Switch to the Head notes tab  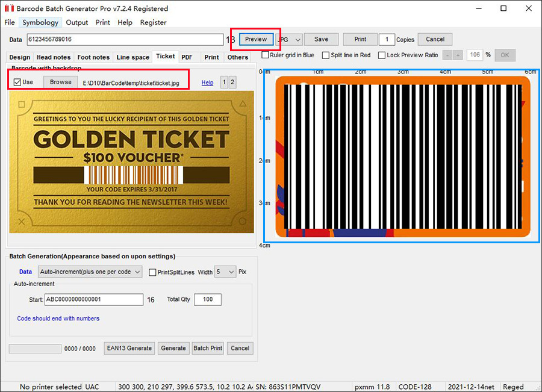click(x=54, y=57)
